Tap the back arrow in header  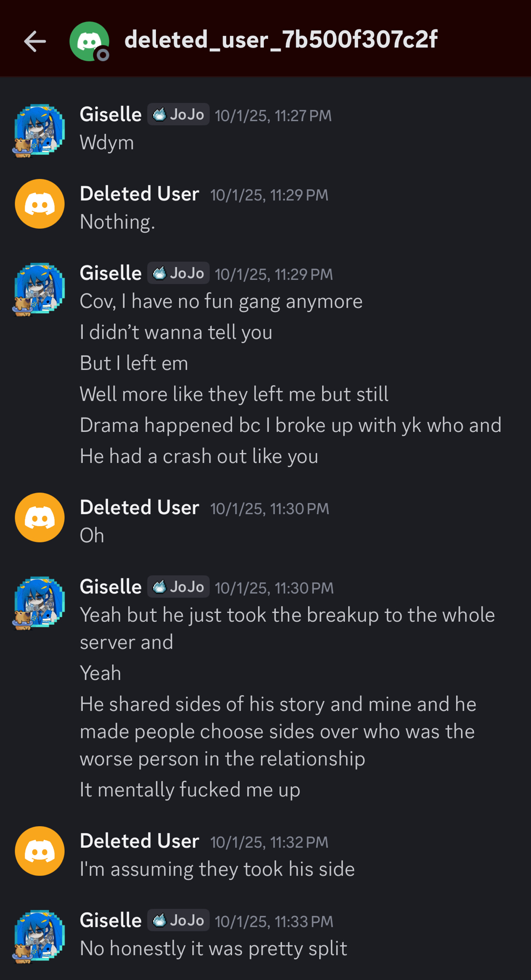click(x=35, y=41)
